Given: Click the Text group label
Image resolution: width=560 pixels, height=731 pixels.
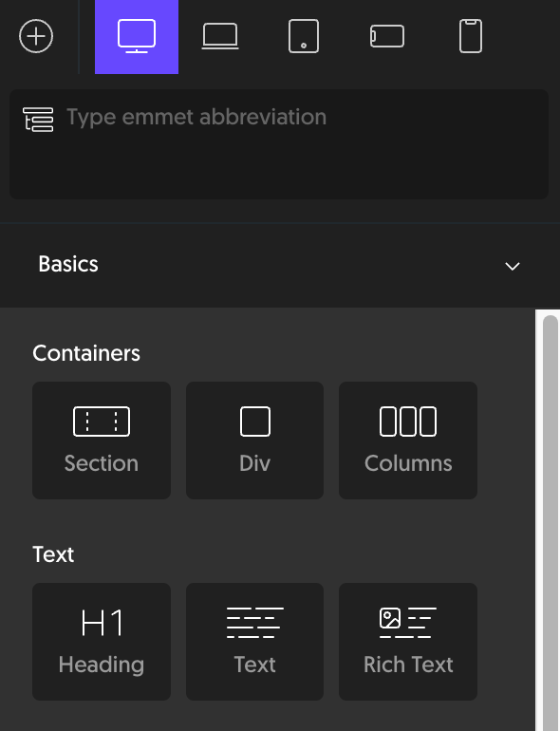Looking at the screenshot, I should (53, 554).
